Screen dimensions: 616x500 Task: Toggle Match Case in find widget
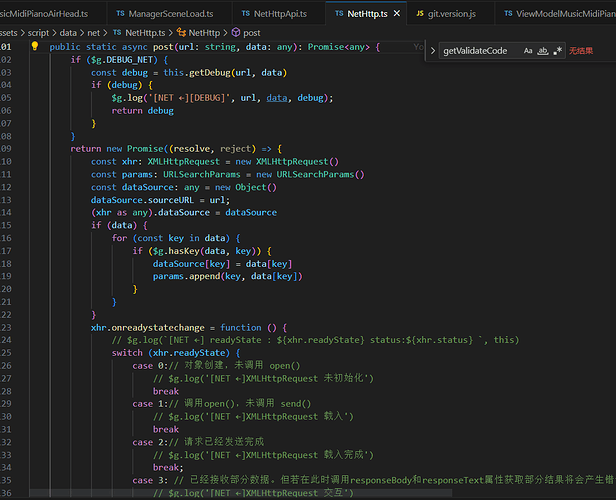tap(528, 51)
